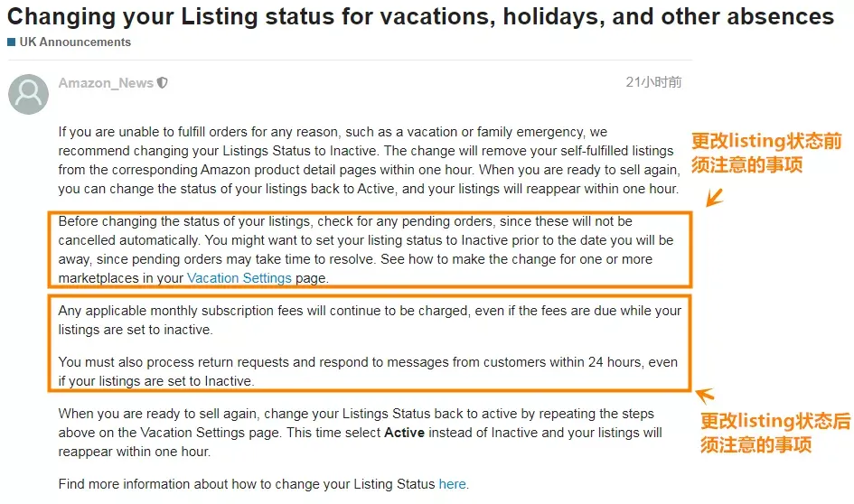Click the shield badge next to Amazon_News
This screenshot has height=504, width=854.
[x=163, y=83]
